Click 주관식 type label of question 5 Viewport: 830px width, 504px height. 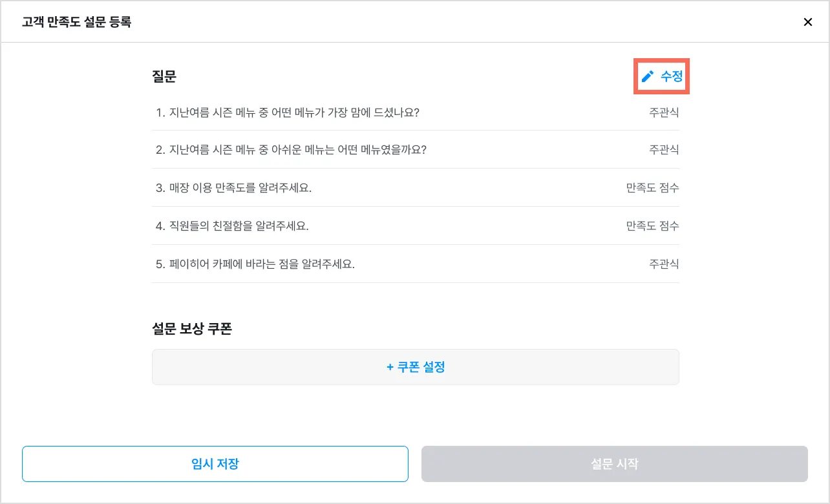[664, 264]
